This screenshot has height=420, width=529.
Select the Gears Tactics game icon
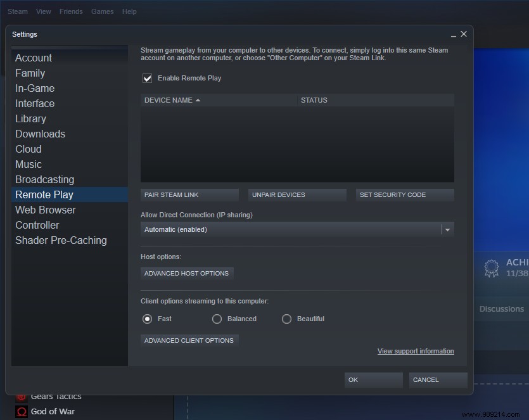point(21,396)
